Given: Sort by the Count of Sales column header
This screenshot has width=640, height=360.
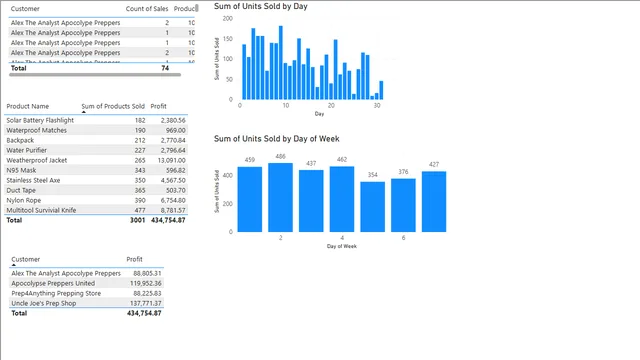Looking at the screenshot, I should click(x=147, y=9).
